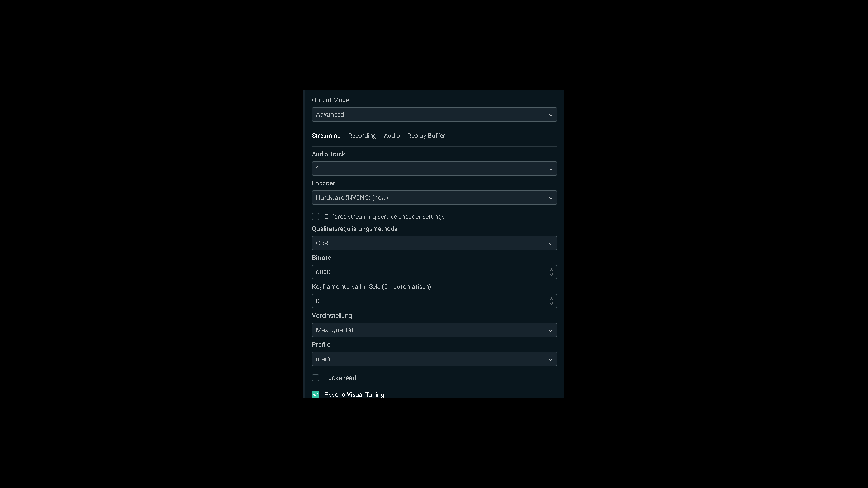
Task: Select the Streaming tab
Action: [x=326, y=136]
